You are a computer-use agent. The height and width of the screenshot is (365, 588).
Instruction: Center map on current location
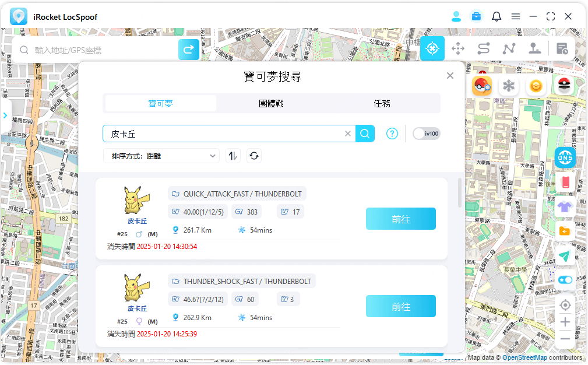[565, 306]
